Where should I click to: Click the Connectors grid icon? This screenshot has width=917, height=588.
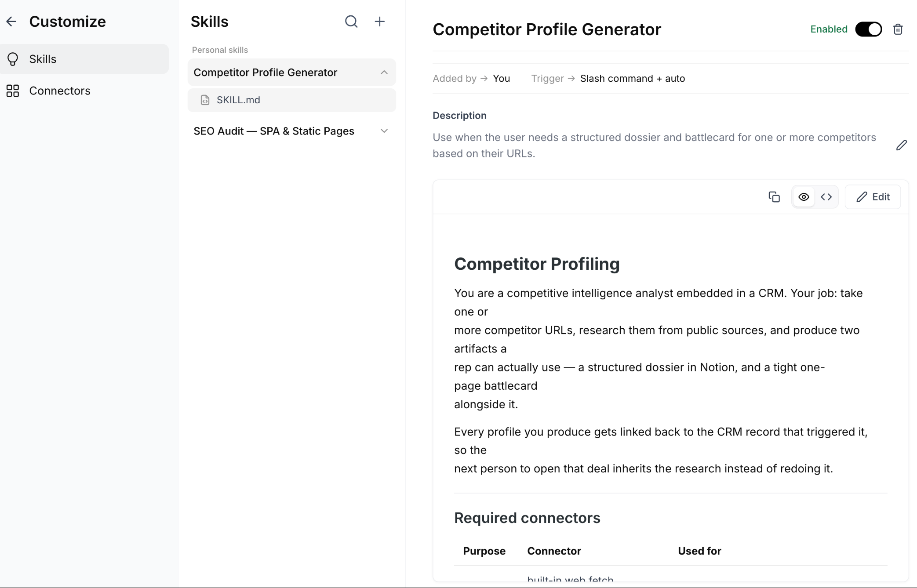(13, 91)
